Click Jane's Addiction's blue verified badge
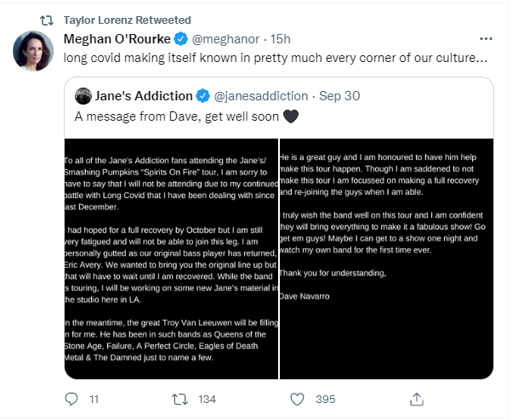Screen dimensions: 518x420 tap(202, 96)
